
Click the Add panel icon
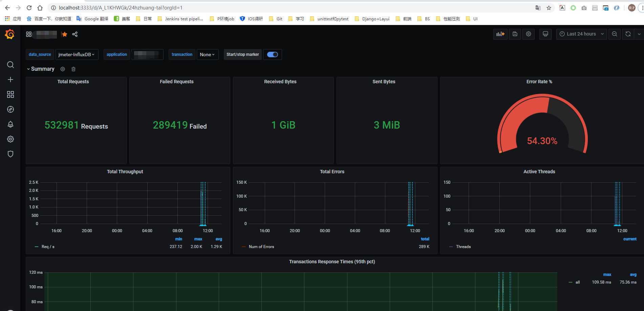(x=500, y=34)
